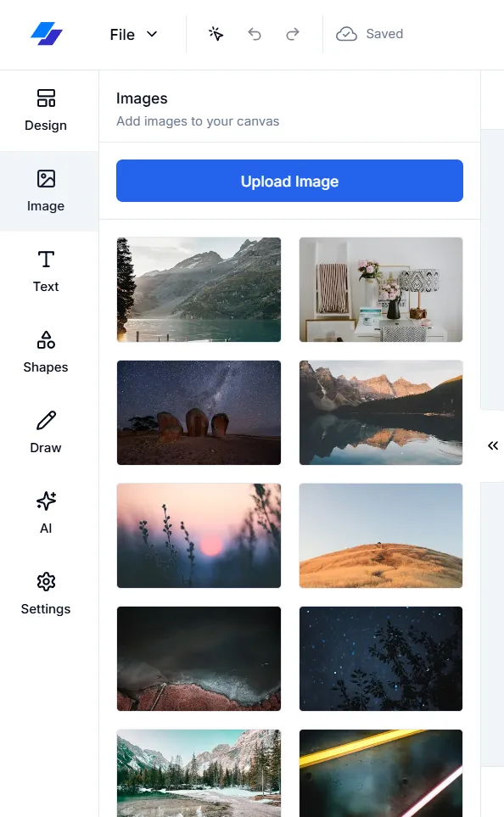Click the Upload Image button
The image size is (504, 817).
click(x=289, y=181)
